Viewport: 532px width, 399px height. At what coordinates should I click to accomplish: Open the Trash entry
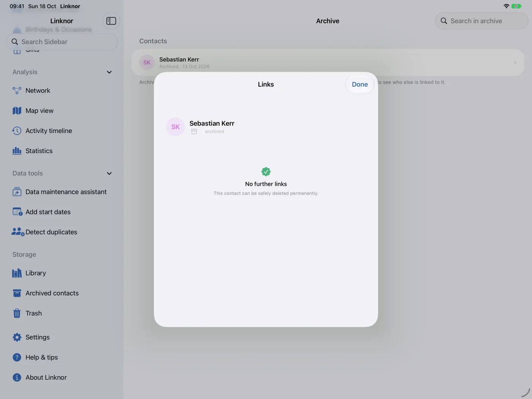[62, 313]
